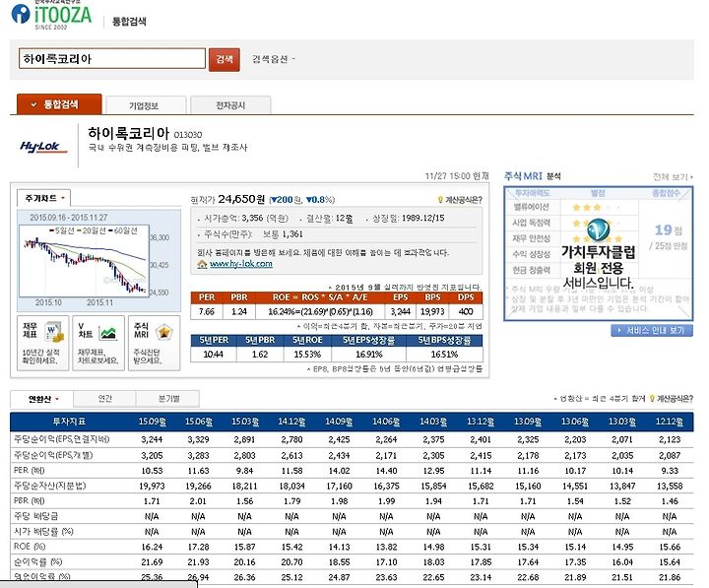Click the 재무제표 document icon

pyautogui.click(x=55, y=332)
